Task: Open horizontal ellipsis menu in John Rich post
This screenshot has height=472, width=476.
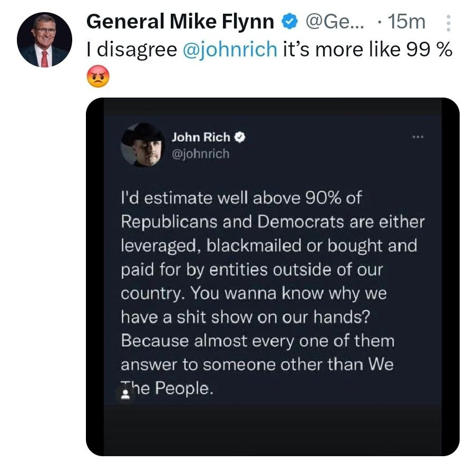Action: point(418,137)
